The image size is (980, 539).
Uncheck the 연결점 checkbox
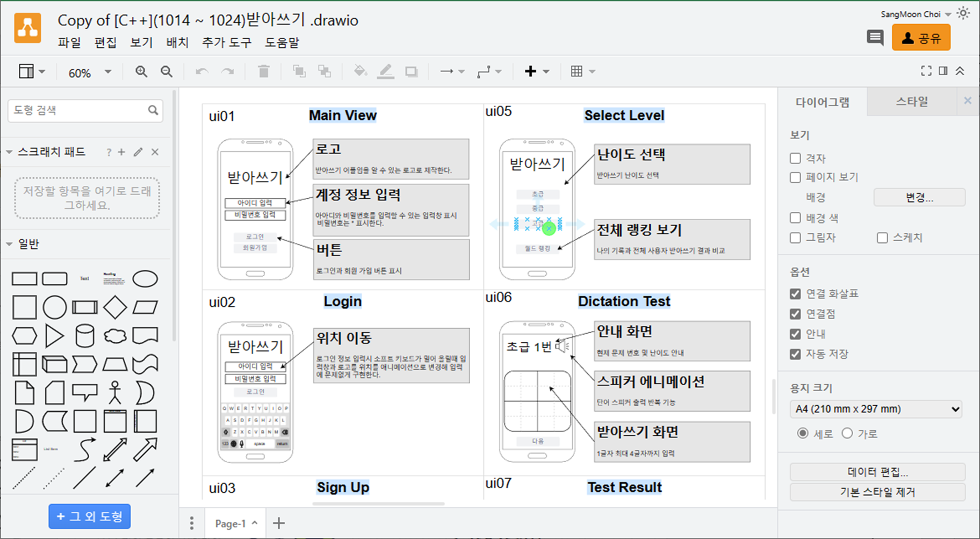(795, 314)
